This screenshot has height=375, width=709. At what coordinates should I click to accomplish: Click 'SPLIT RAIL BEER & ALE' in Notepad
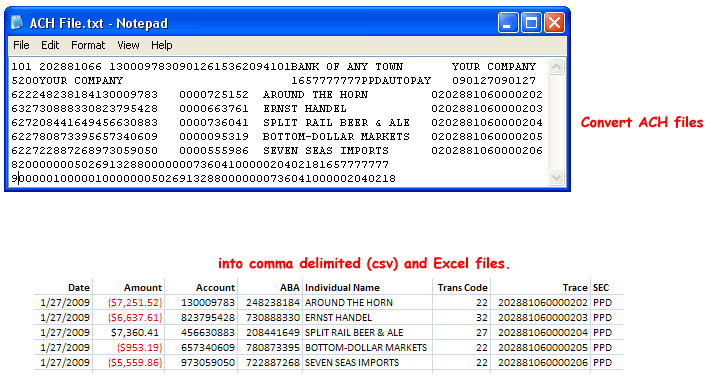click(x=336, y=123)
